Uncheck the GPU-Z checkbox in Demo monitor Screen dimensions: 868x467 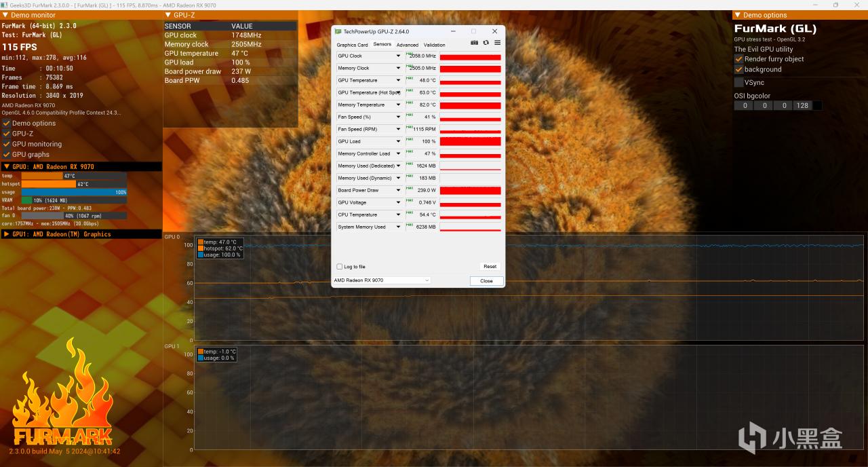(6, 134)
